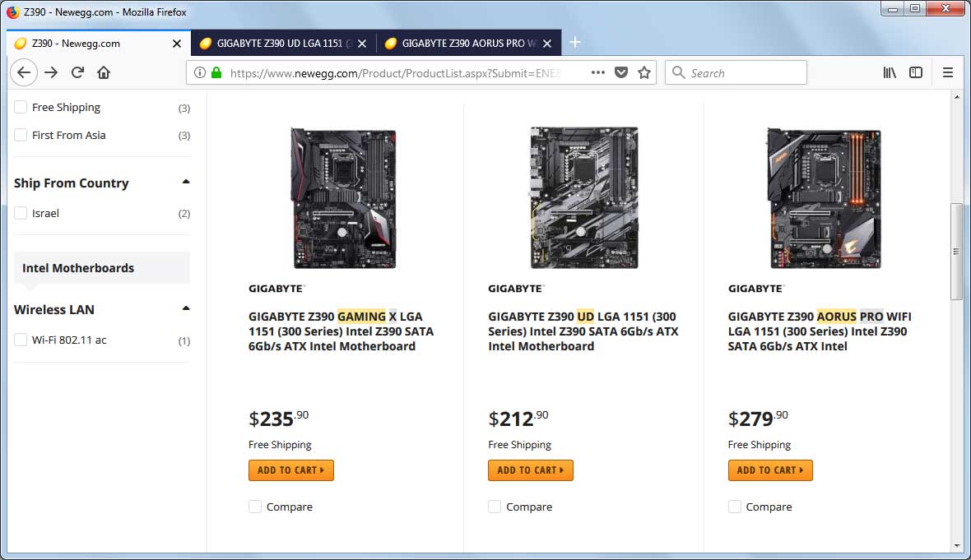The height and width of the screenshot is (560, 971).
Task: Collapse the Wireless LAN filter section
Action: (x=186, y=308)
